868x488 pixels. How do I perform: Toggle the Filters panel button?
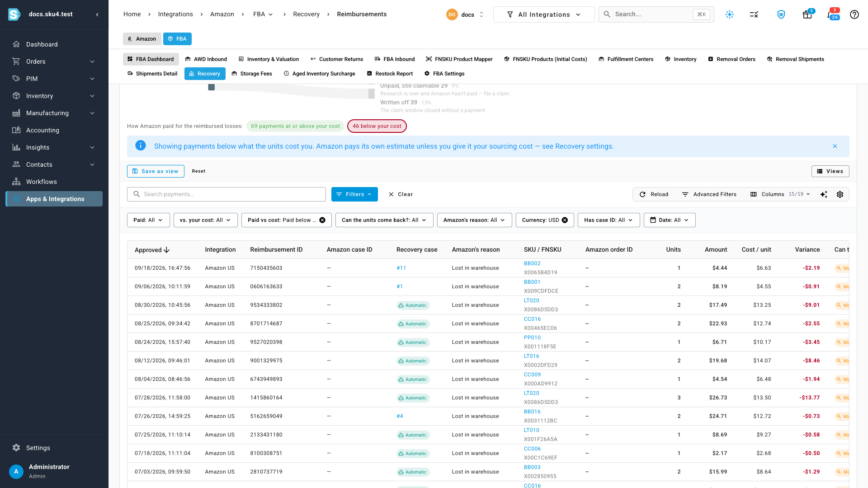coord(354,194)
